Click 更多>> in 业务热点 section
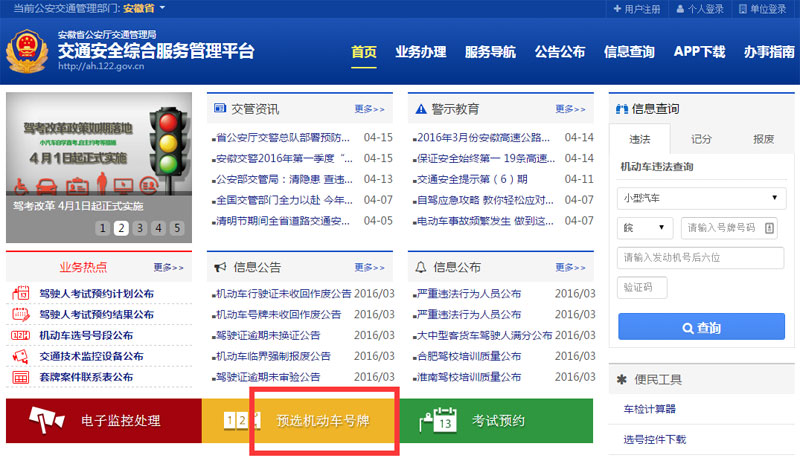800x458 pixels. pos(168,267)
